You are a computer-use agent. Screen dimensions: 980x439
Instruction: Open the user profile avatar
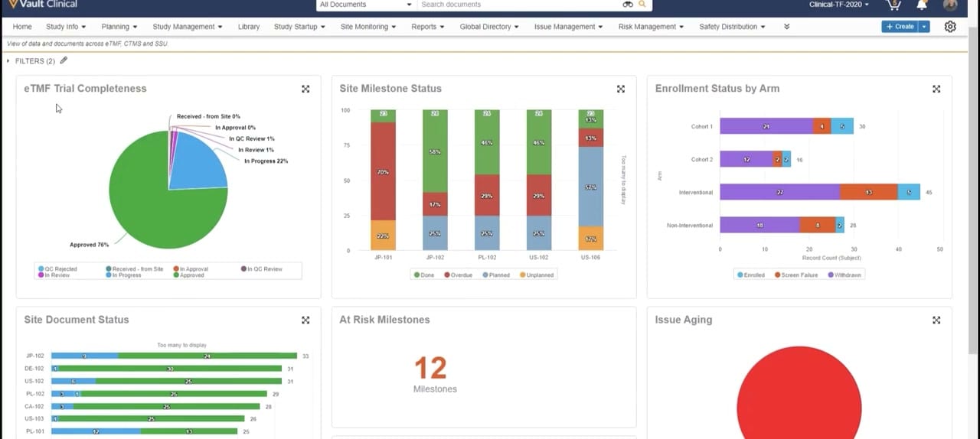pos(950,5)
